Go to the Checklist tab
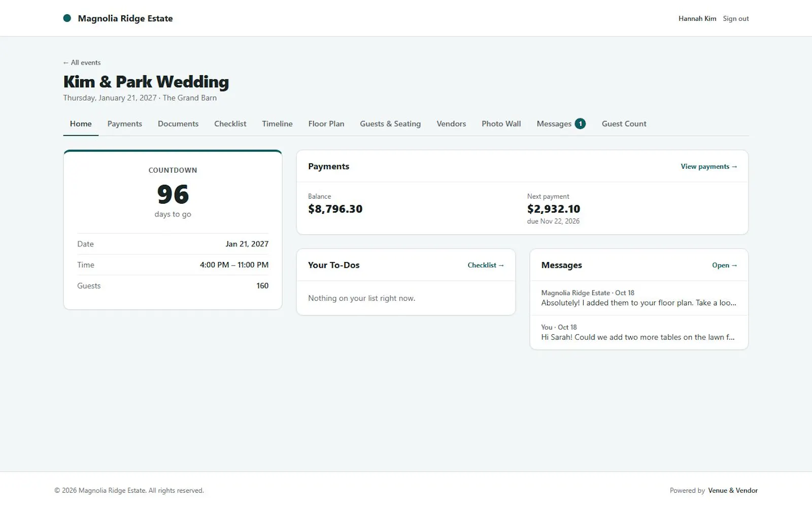 click(230, 123)
